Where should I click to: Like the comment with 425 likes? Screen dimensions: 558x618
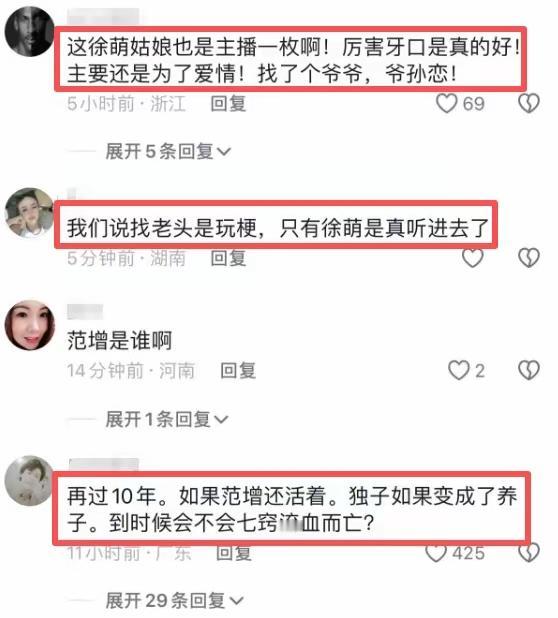[x=436, y=553]
